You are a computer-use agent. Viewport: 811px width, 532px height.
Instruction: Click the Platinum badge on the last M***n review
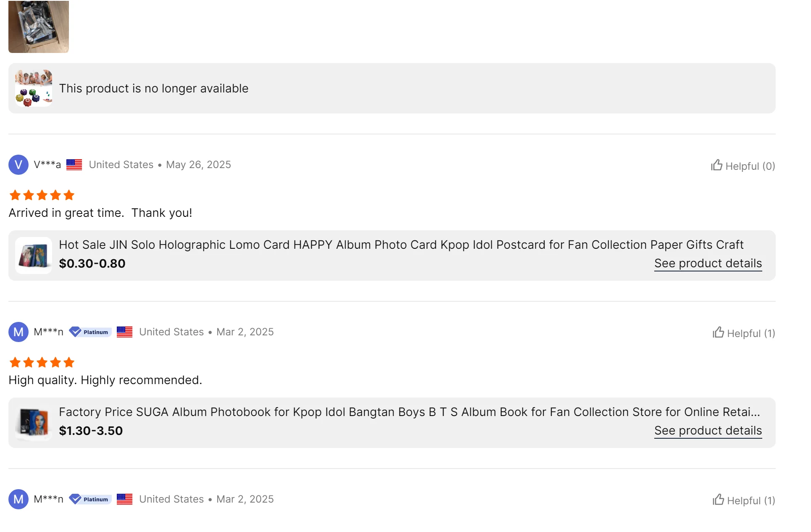click(x=90, y=499)
